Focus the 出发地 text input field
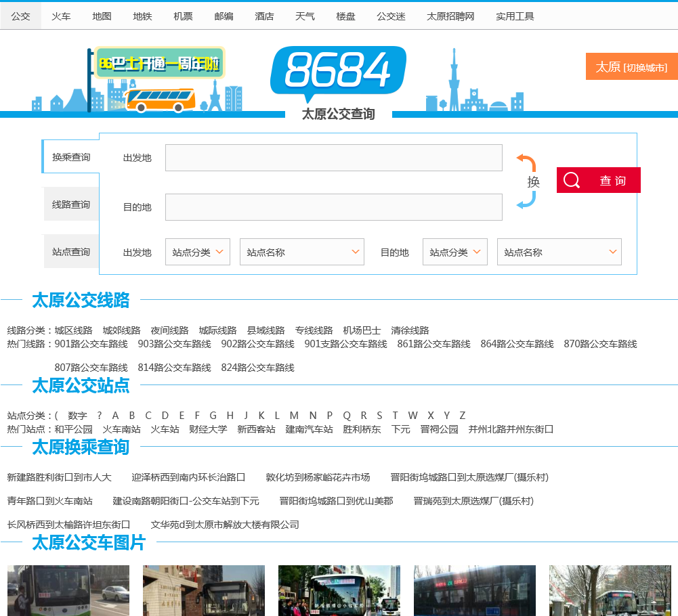The width and height of the screenshot is (678, 616). click(x=333, y=158)
